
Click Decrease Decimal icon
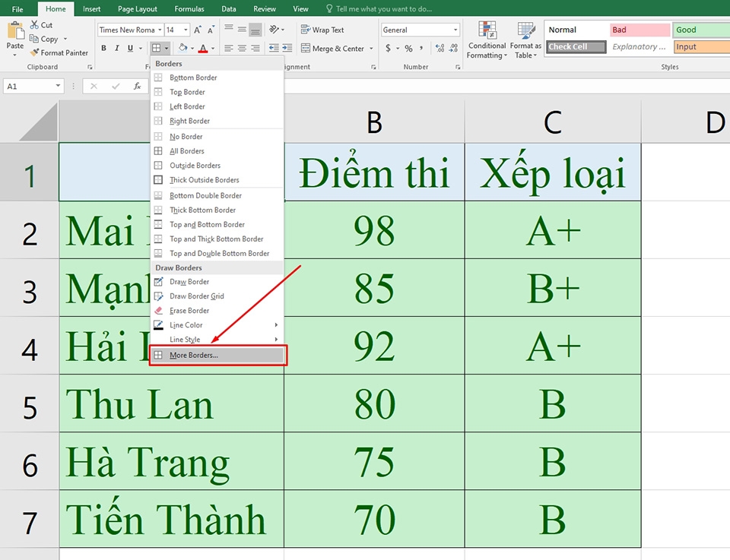[454, 48]
